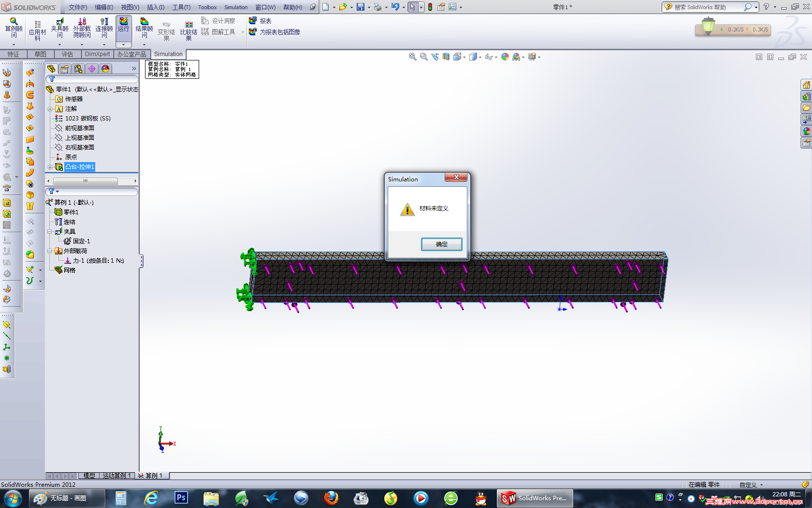Open Internet Explorer from the taskbar
The image size is (812, 508).
151,498
